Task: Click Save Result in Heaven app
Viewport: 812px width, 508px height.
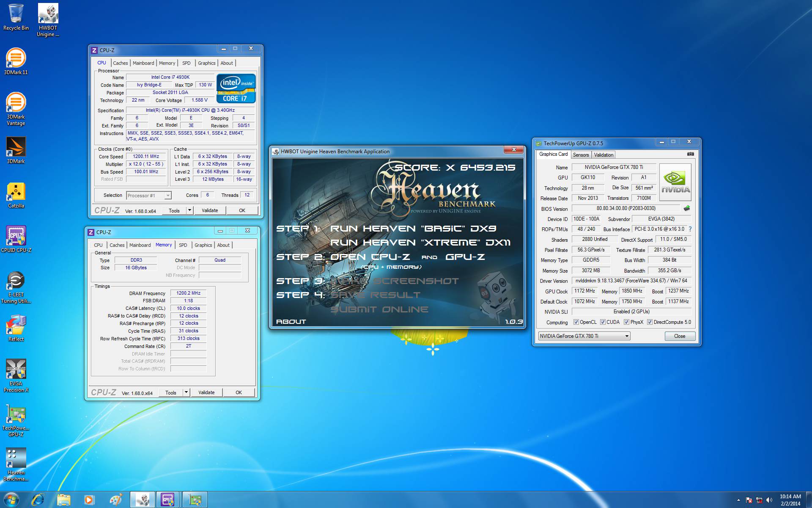Action: point(376,295)
